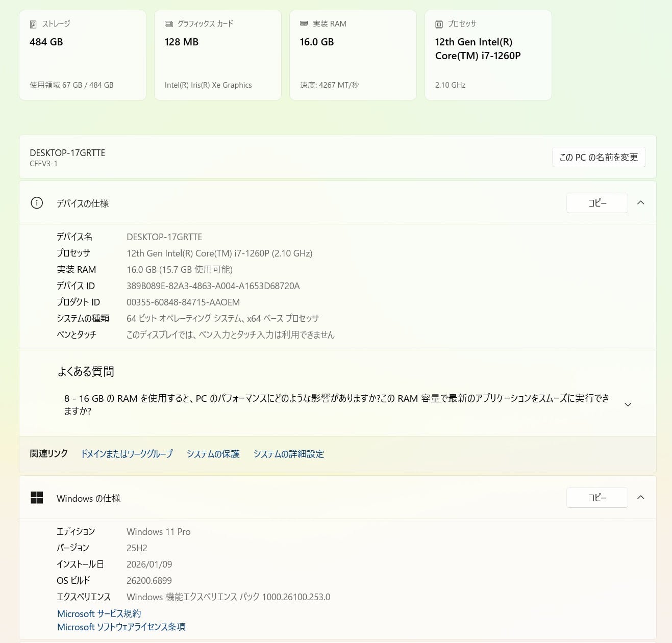672x643 pixels.
Task: Click the info icon beside デバイスの仕様
Action: (37, 203)
